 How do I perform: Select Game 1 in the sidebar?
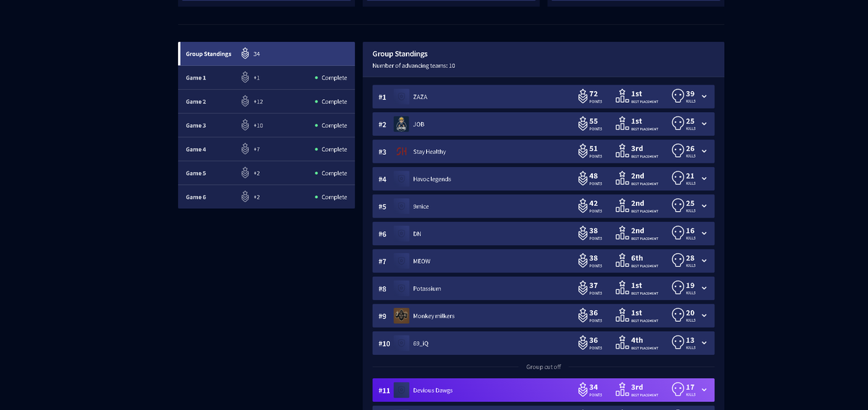click(266, 77)
